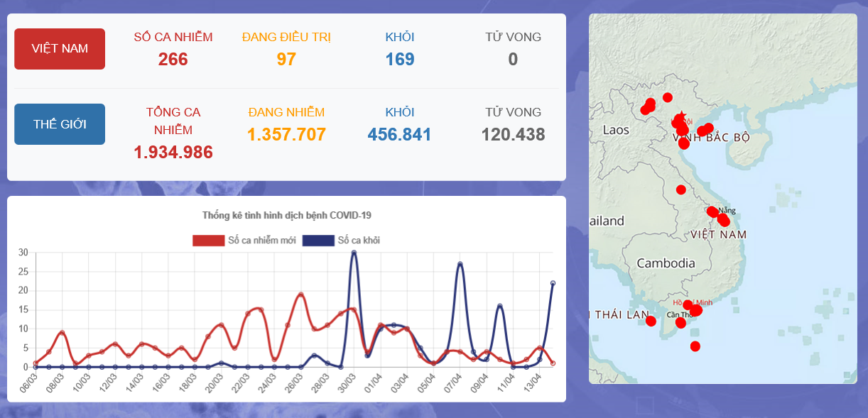
Task: Select the red marker beside the Đà Nẵng label
Action: (712, 211)
